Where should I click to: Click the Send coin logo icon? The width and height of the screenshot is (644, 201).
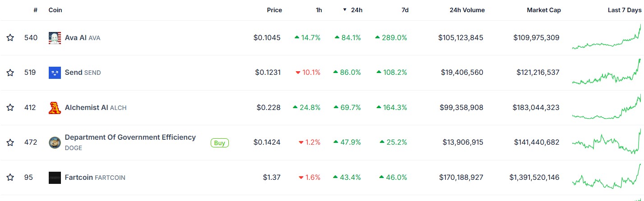(55, 73)
